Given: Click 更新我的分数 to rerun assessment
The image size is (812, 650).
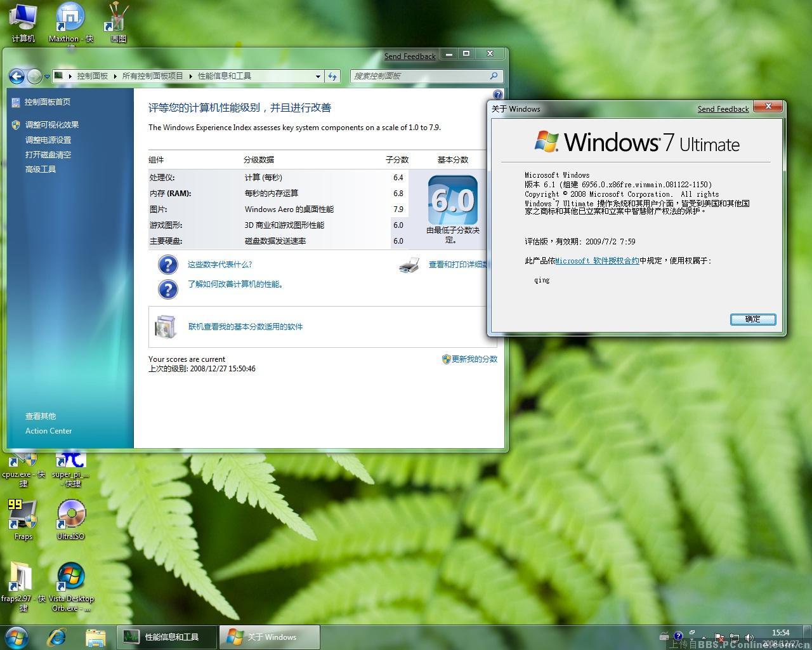Looking at the screenshot, I should coord(473,359).
